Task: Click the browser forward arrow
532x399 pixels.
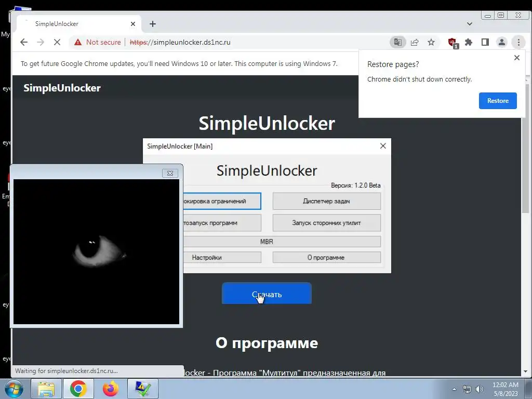Action: (x=41, y=42)
